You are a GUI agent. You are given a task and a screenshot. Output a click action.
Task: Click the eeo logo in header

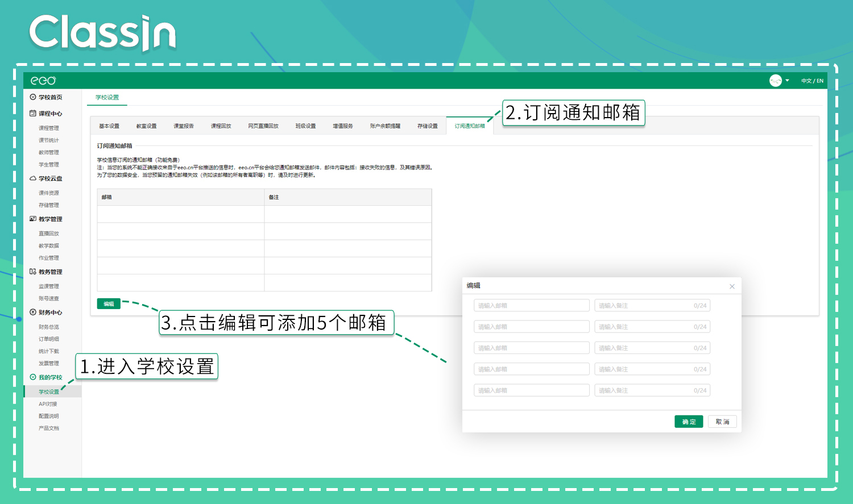(43, 81)
